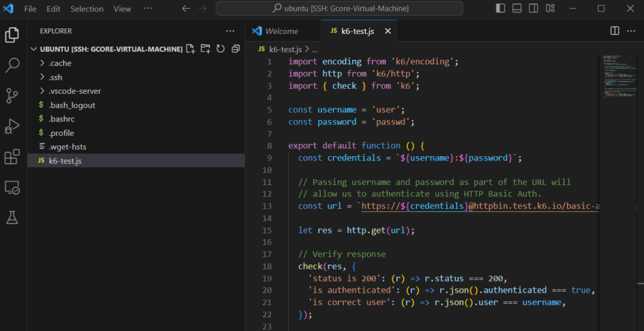Expand the .vscode-server folder
The width and height of the screenshot is (644, 331).
74,91
